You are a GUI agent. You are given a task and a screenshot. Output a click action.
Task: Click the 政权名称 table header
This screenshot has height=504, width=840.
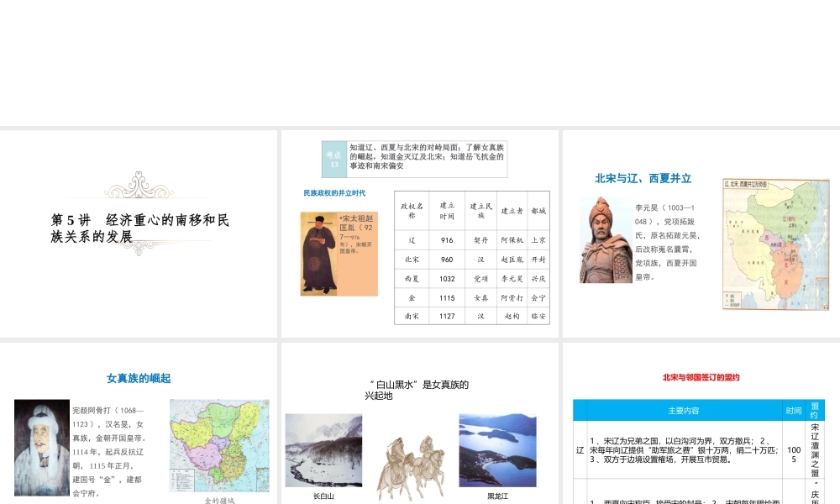pos(412,211)
